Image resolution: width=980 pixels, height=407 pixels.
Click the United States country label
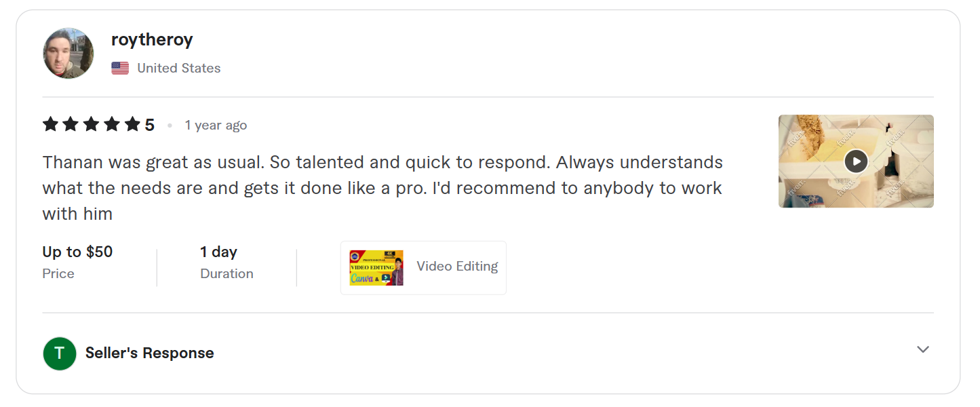click(x=178, y=69)
